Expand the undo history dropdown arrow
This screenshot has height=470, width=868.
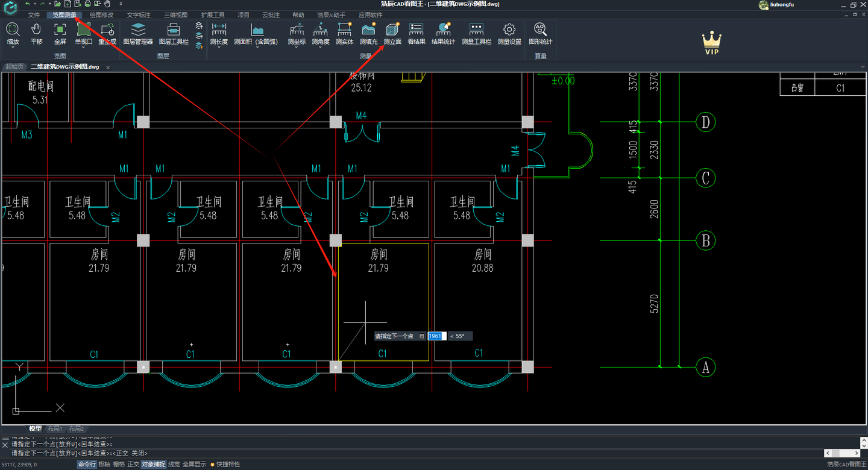(x=34, y=4)
